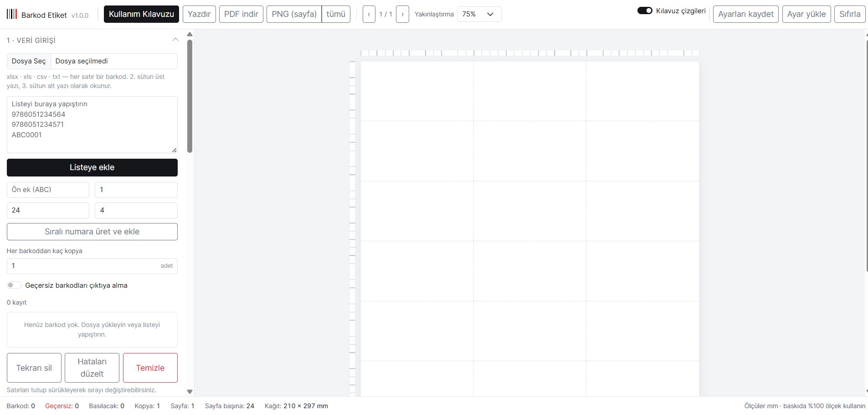This screenshot has height=415, width=868.
Task: Click the Yazdır print button
Action: [199, 14]
